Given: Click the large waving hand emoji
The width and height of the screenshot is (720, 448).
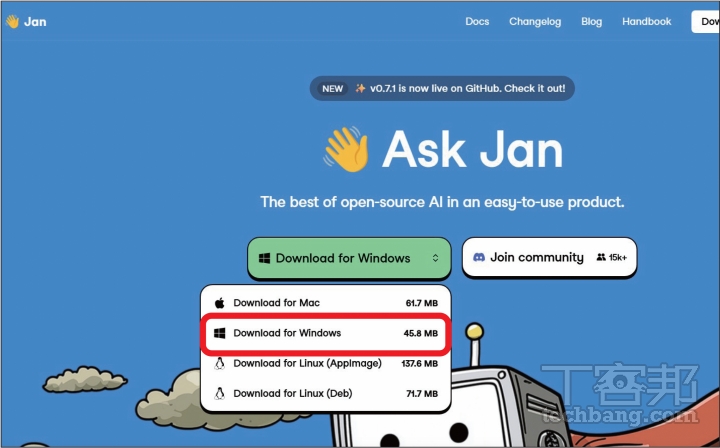Looking at the screenshot, I should pyautogui.click(x=347, y=149).
